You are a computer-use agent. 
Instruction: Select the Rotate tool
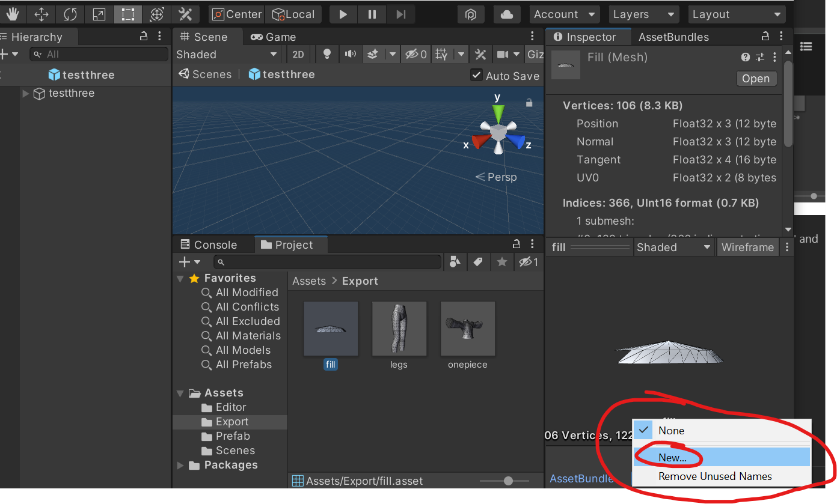coord(70,14)
